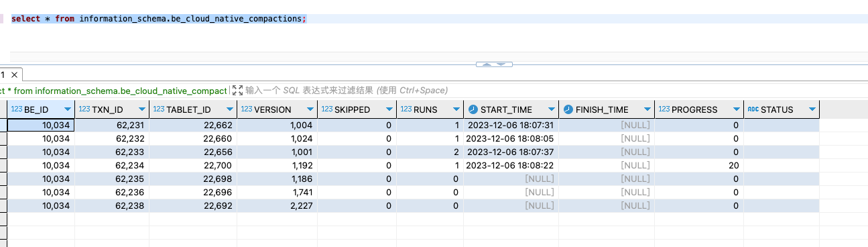The width and height of the screenshot is (868, 247).
Task: Click the clock icon on START_TIME header
Action: pos(473,109)
